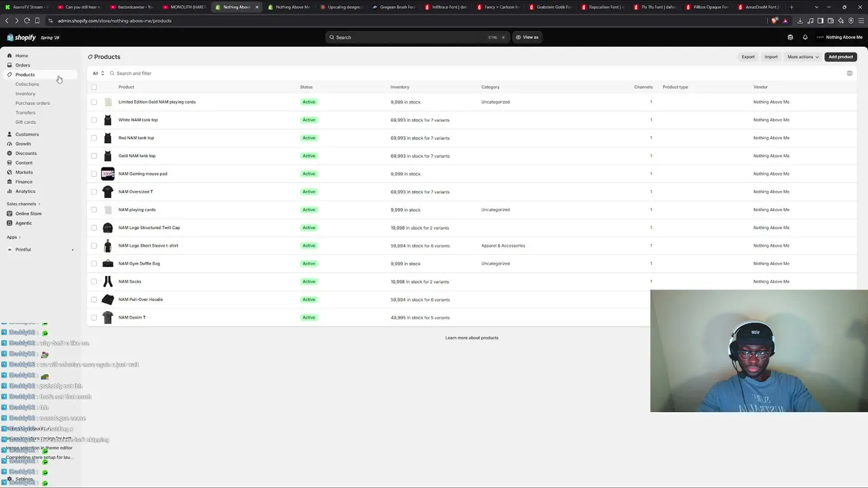The image size is (868, 488).
Task: Click the Status column header
Action: (307, 87)
